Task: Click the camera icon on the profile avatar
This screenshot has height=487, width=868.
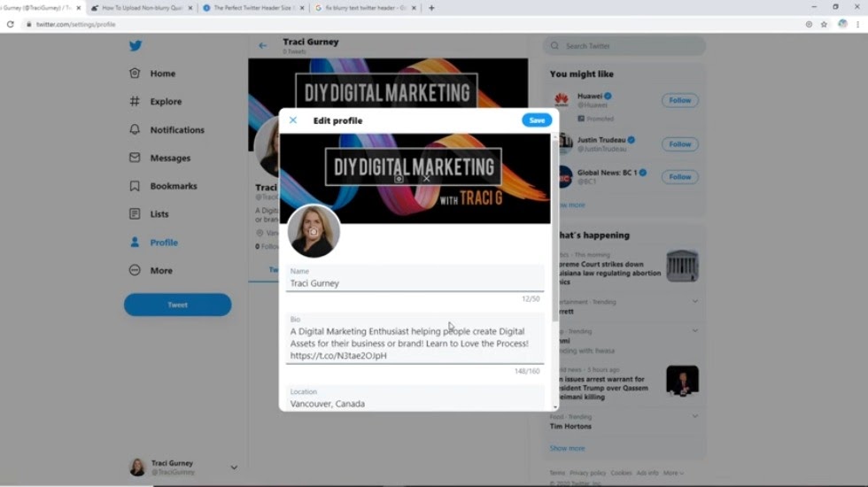Action: pyautogui.click(x=314, y=231)
